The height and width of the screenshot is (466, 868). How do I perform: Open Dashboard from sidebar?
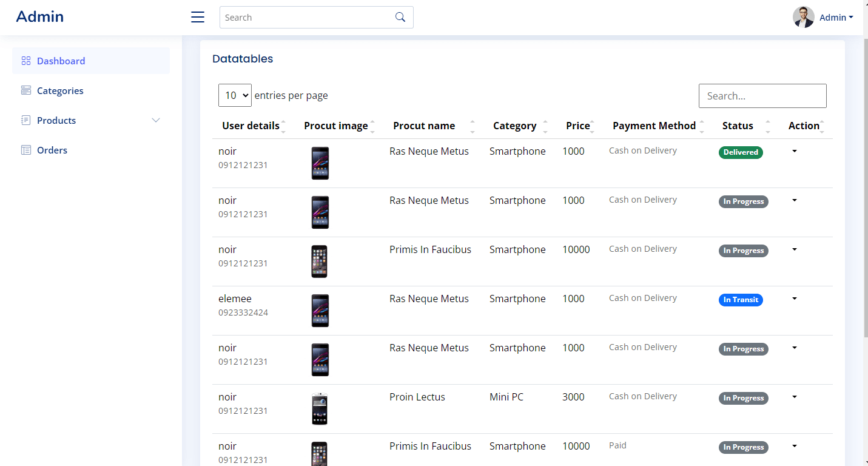91,61
